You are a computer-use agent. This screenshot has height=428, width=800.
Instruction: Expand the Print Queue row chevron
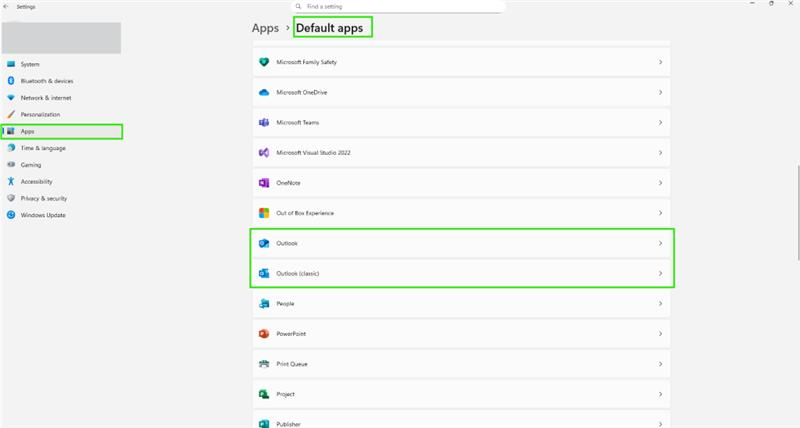[x=660, y=364]
